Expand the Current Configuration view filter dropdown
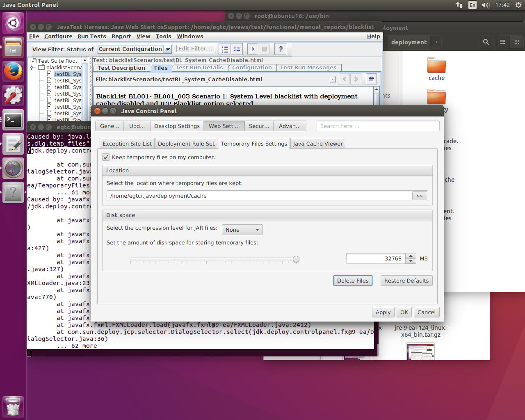The image size is (525, 420). tap(168, 49)
